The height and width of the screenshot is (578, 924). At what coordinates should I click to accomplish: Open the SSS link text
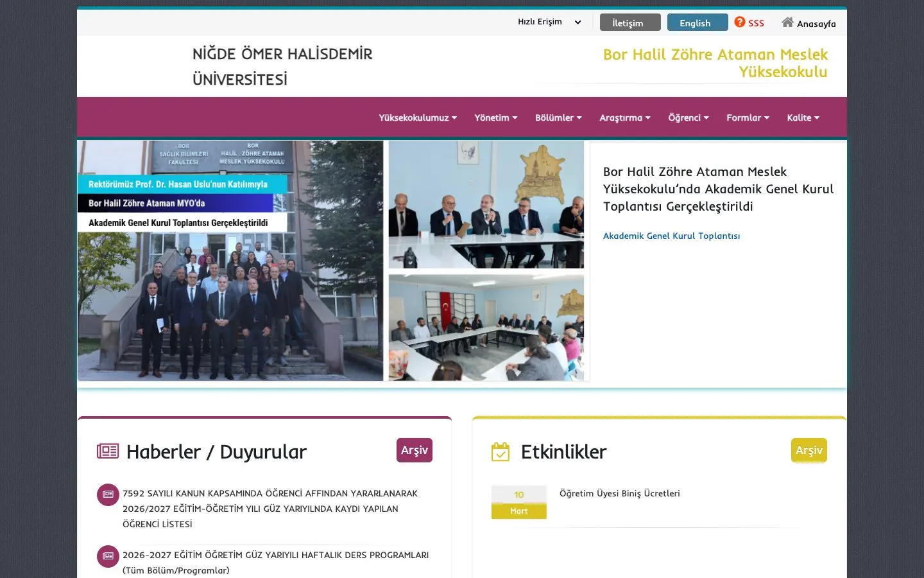coord(756,23)
